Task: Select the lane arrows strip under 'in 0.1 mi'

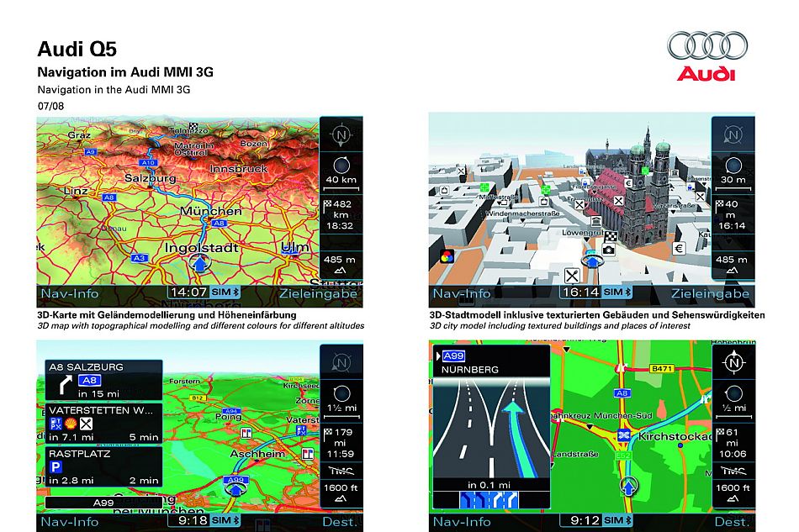Action: pos(490,499)
